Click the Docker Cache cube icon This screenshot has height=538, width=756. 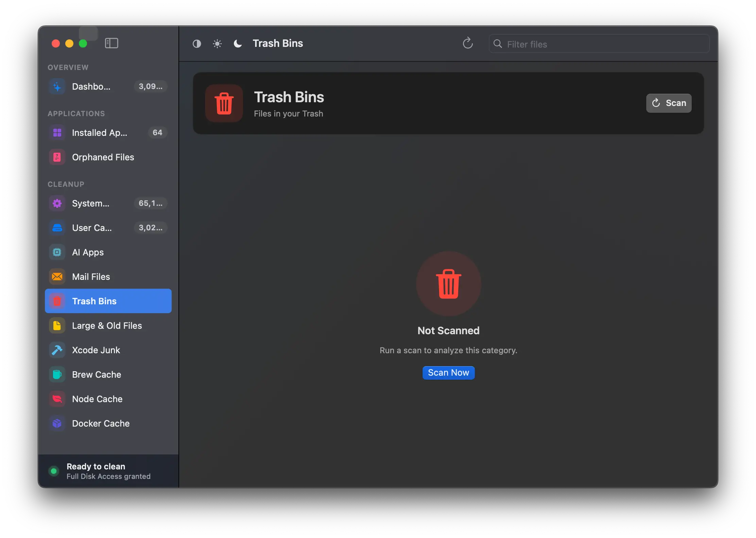(x=57, y=424)
